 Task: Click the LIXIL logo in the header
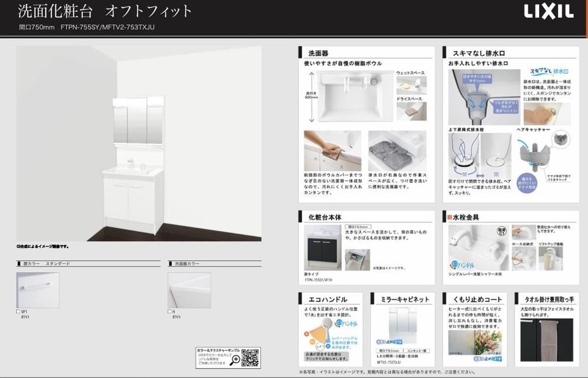549,11
